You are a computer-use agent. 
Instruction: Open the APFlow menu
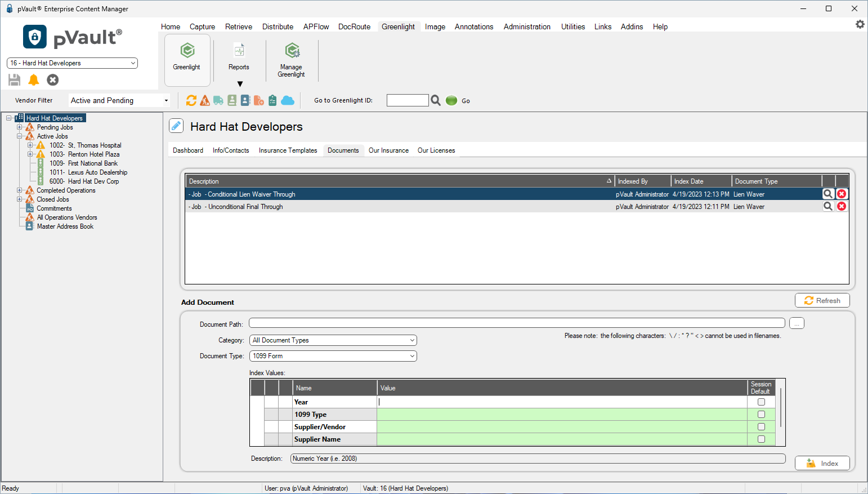pyautogui.click(x=316, y=26)
